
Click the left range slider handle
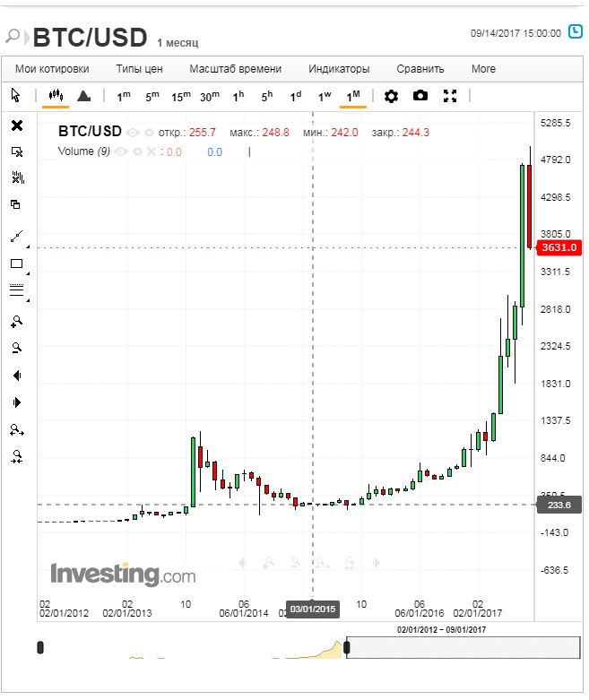pos(40,647)
